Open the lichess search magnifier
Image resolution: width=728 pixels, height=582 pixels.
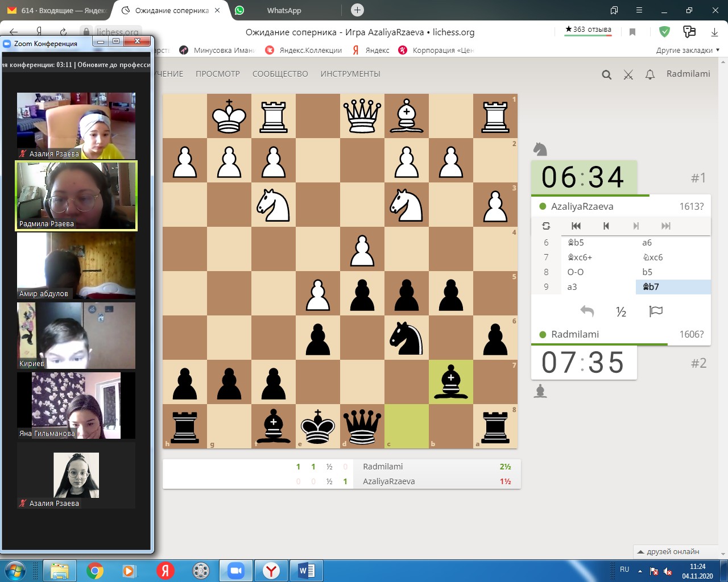point(606,74)
